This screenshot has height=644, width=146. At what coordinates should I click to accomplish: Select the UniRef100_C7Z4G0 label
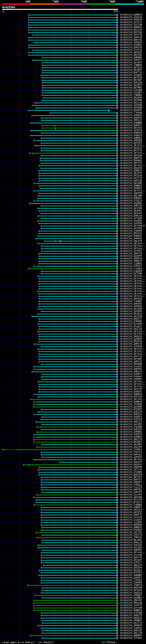[x=131, y=638]
